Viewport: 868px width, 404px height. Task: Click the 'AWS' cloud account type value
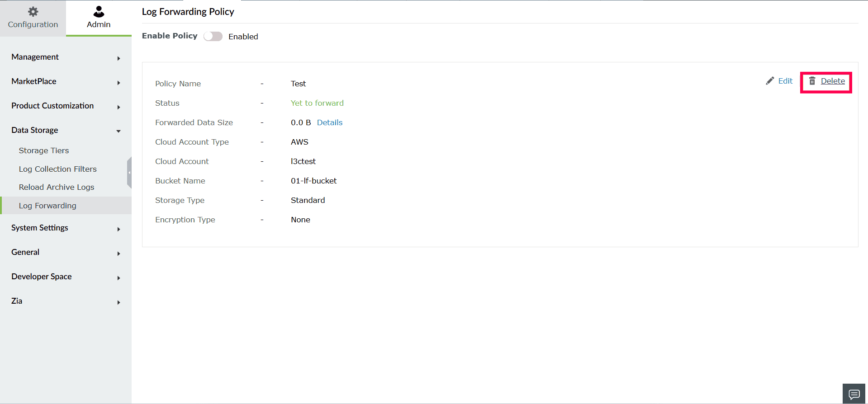[299, 142]
